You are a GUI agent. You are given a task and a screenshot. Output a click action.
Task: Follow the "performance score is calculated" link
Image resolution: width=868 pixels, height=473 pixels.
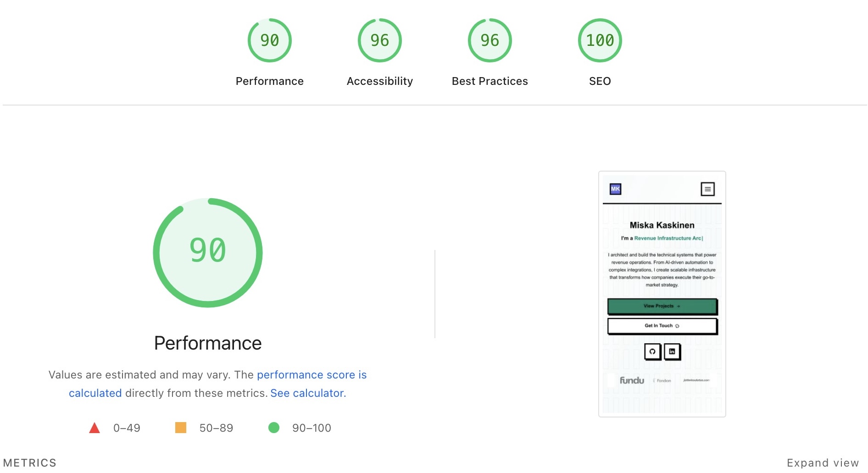point(312,375)
